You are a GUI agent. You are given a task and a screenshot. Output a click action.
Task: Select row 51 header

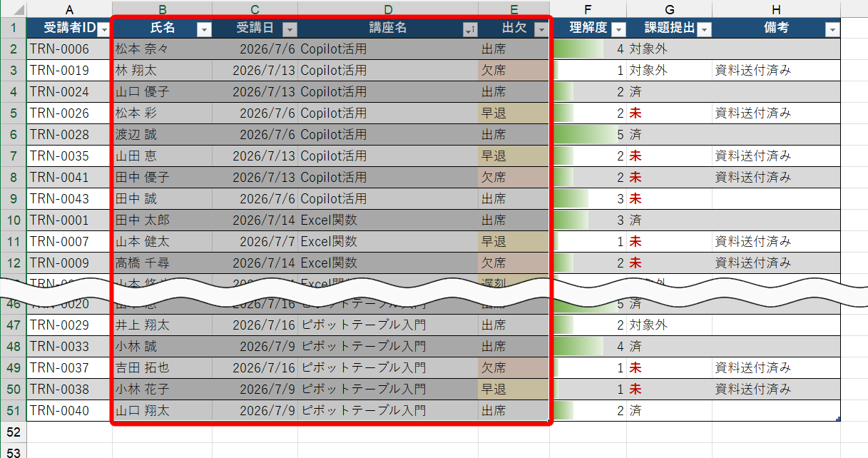14,411
